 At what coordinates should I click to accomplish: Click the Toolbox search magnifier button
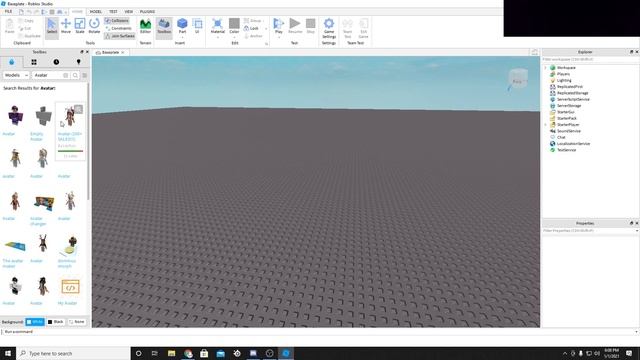[x=75, y=75]
